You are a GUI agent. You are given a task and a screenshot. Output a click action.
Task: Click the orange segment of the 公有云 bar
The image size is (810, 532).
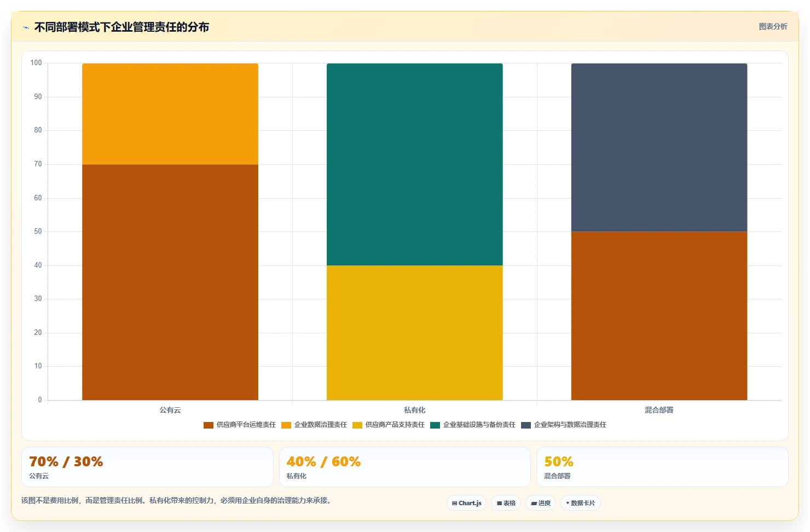coord(170,114)
